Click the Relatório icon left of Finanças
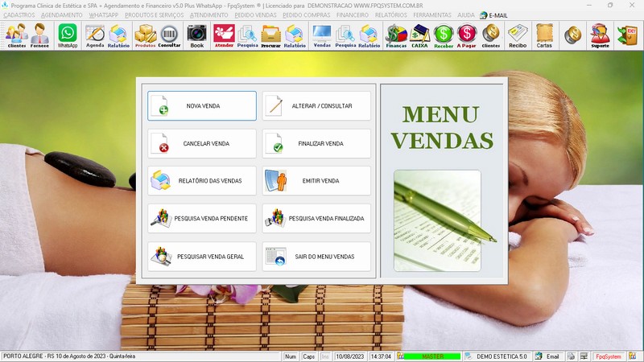This screenshot has height=362, width=644. (369, 35)
